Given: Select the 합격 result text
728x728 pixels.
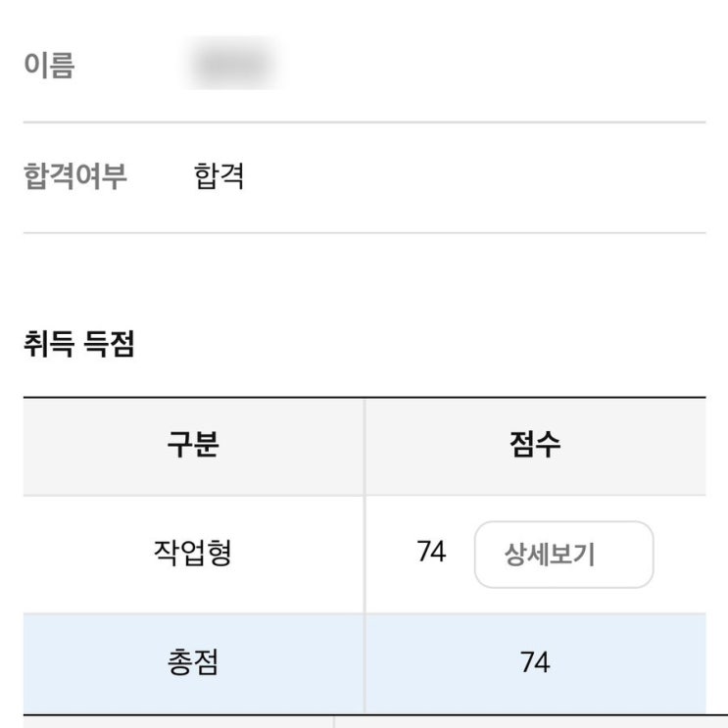Looking at the screenshot, I should [219, 176].
